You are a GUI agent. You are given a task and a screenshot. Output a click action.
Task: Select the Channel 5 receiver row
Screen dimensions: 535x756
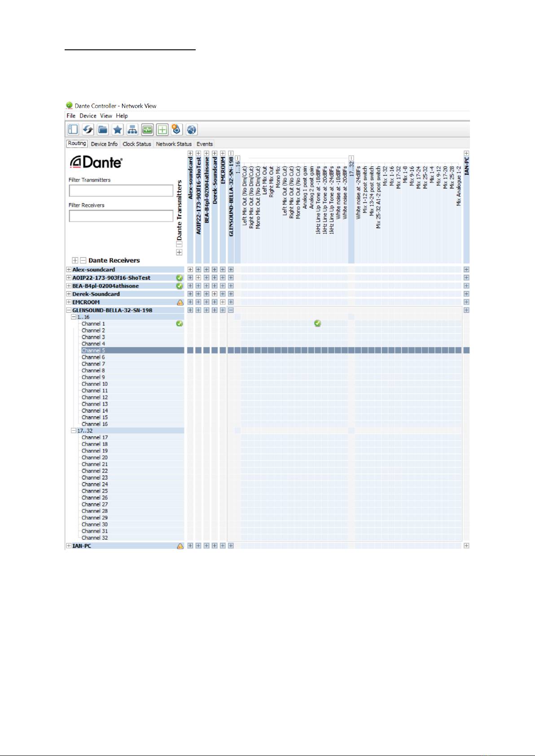pyautogui.click(x=132, y=350)
